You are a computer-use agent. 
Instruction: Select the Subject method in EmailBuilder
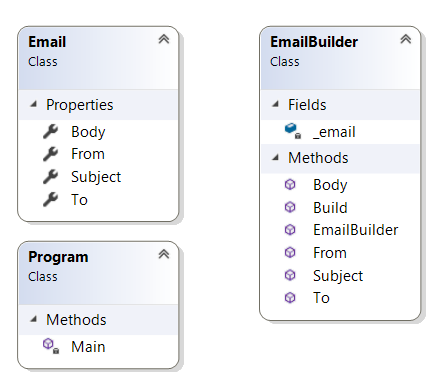coord(338,276)
